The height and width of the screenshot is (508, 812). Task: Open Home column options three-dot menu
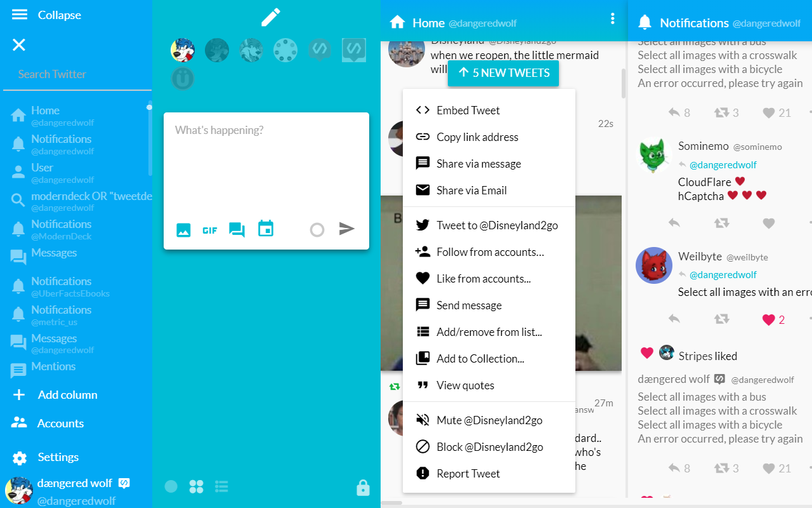tap(612, 19)
